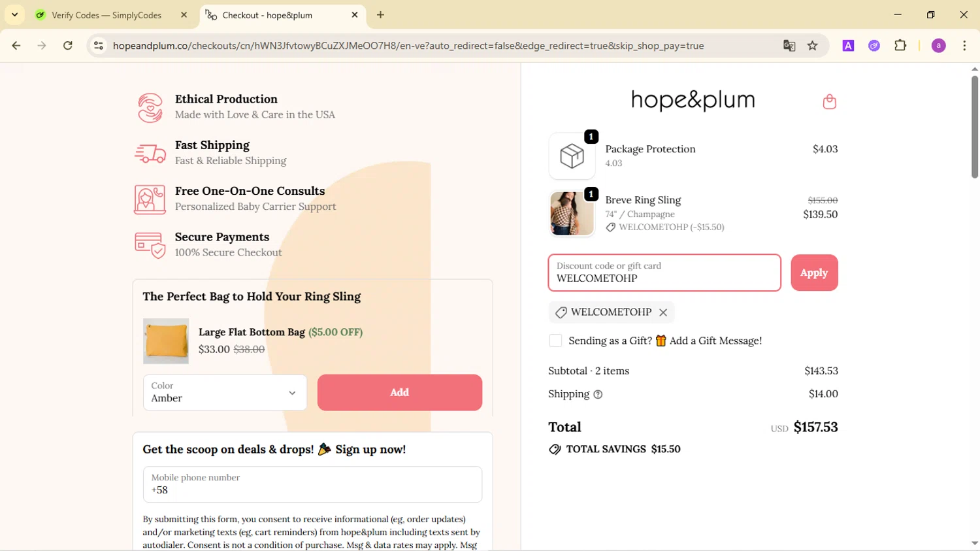This screenshot has width=980, height=551.
Task: Open the purple round extension icon
Action: [x=874, y=46]
